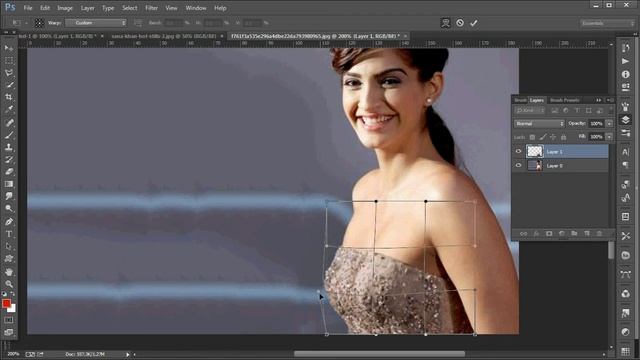The height and width of the screenshot is (360, 640).
Task: Open the Character panel dock icon
Action: [x=625, y=152]
